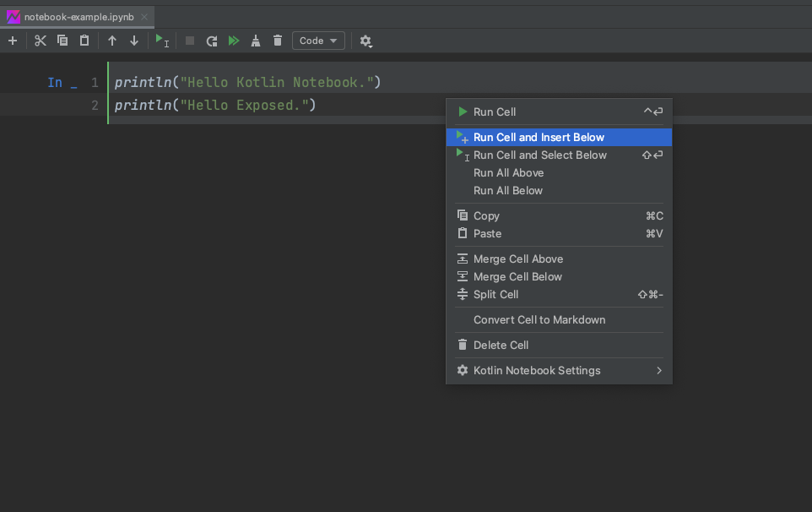This screenshot has width=812, height=512.
Task: Restart the notebook kernel
Action: (x=211, y=40)
